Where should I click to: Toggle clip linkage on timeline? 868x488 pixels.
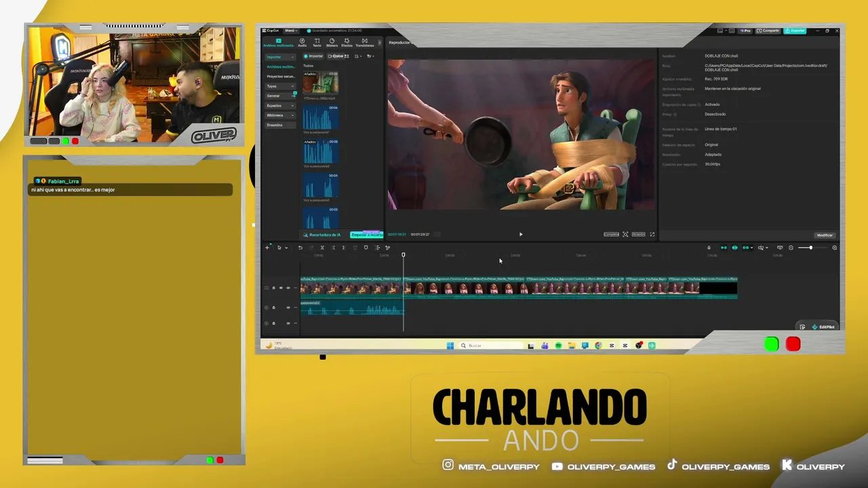click(x=746, y=247)
